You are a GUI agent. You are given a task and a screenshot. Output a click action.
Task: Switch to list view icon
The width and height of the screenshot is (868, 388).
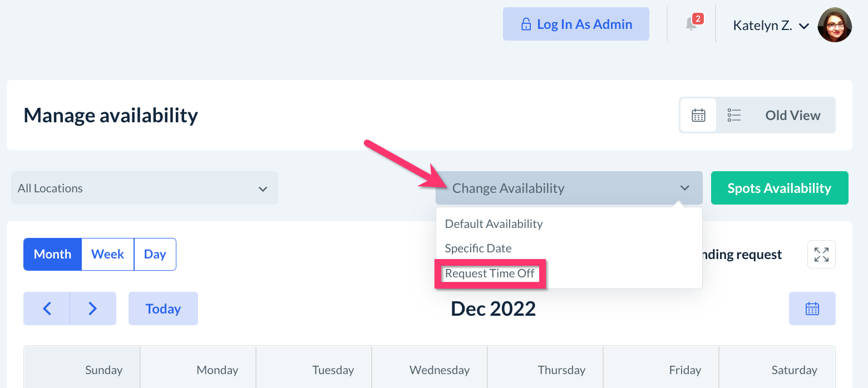click(x=734, y=115)
